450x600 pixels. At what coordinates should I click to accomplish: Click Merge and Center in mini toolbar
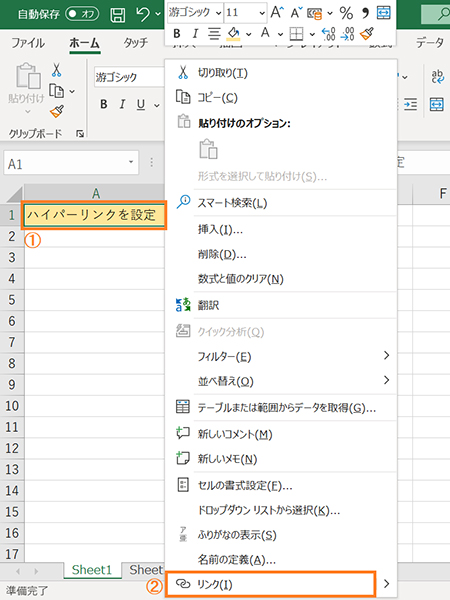tap(384, 13)
